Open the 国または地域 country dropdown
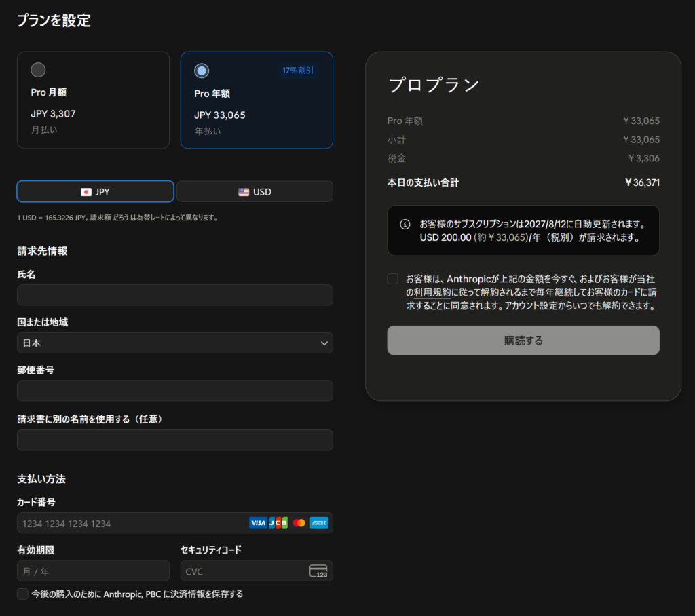The height and width of the screenshot is (616, 695). [x=175, y=343]
